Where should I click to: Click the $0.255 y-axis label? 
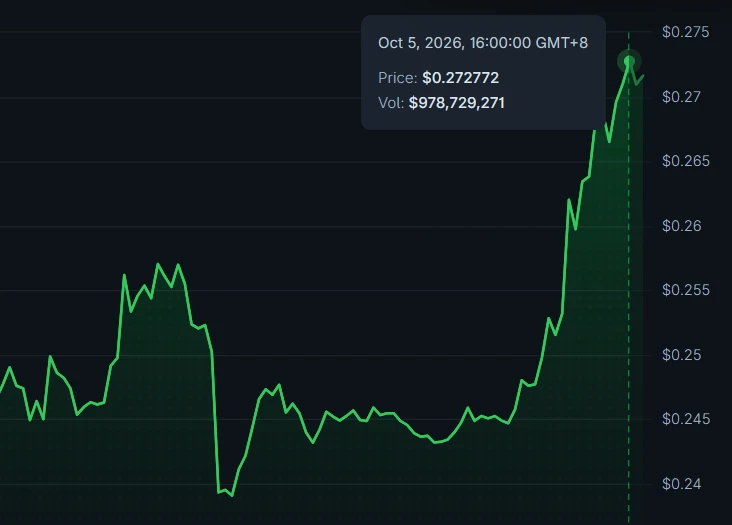coord(686,290)
